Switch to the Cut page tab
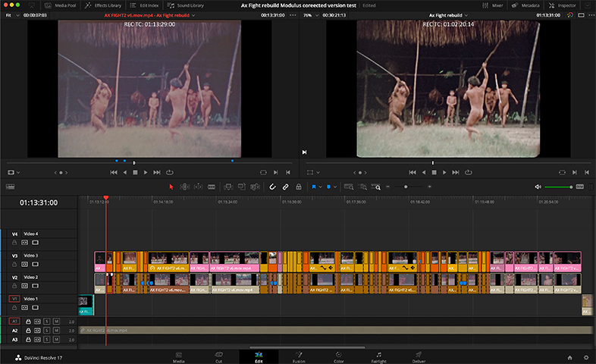 coord(218,357)
